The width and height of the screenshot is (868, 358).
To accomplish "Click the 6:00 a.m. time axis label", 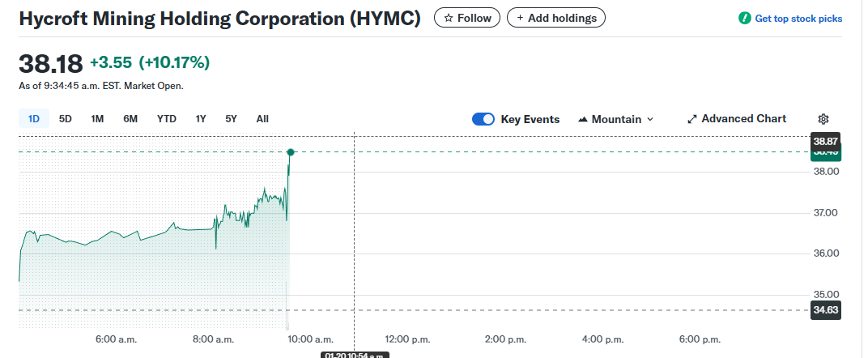I will [117, 339].
